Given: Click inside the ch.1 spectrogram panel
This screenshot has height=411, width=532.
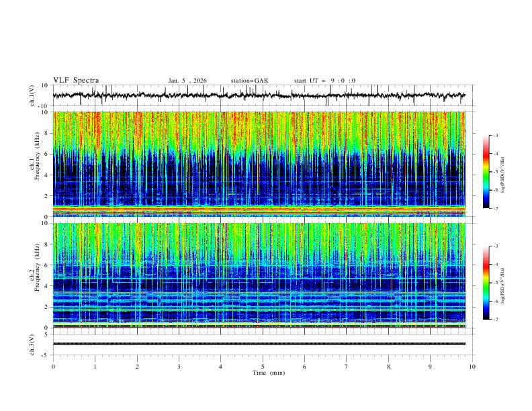Looking at the screenshot, I should tap(259, 164).
